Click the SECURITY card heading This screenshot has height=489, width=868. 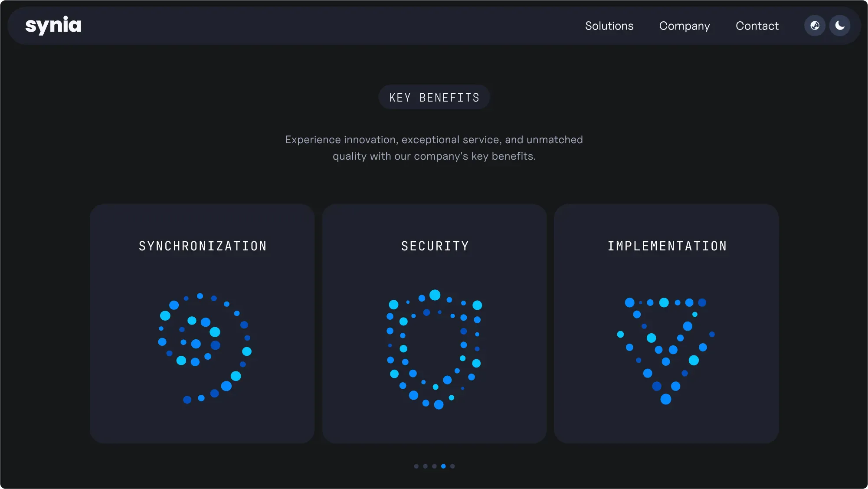point(435,246)
